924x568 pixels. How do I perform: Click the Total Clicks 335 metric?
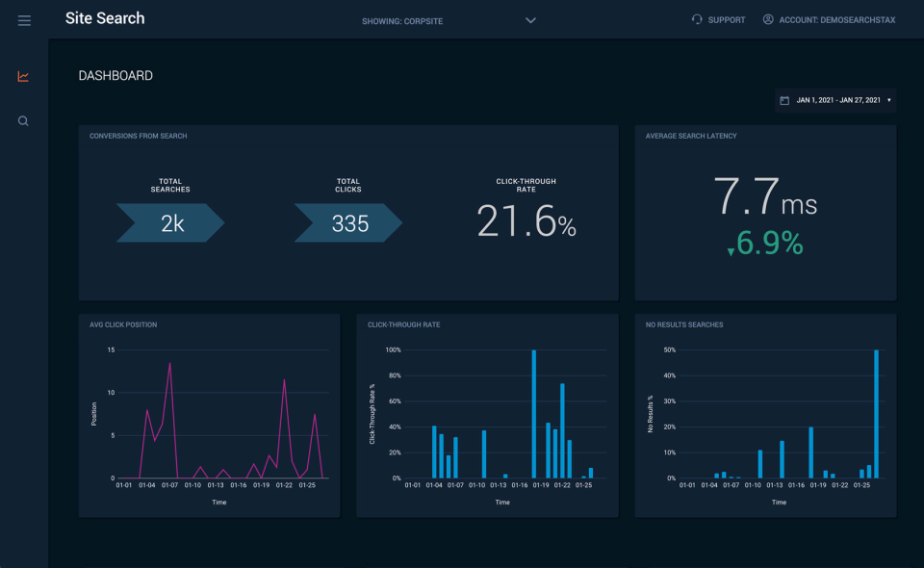point(347,222)
